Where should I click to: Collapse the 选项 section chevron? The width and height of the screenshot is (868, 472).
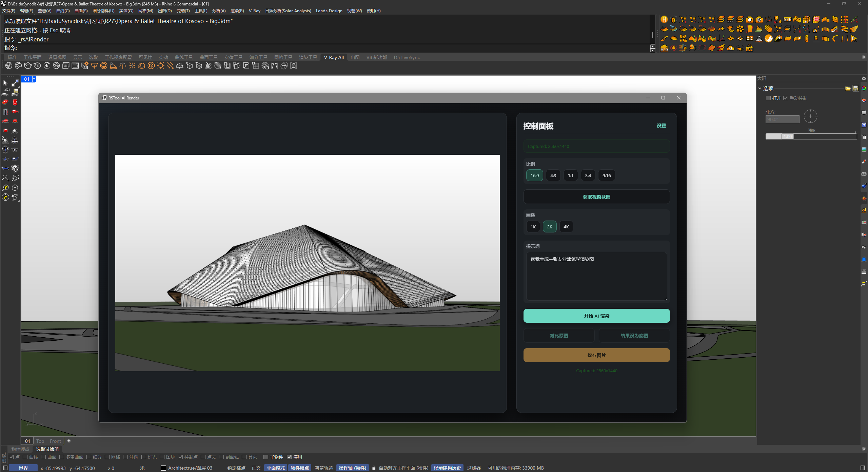(760, 88)
